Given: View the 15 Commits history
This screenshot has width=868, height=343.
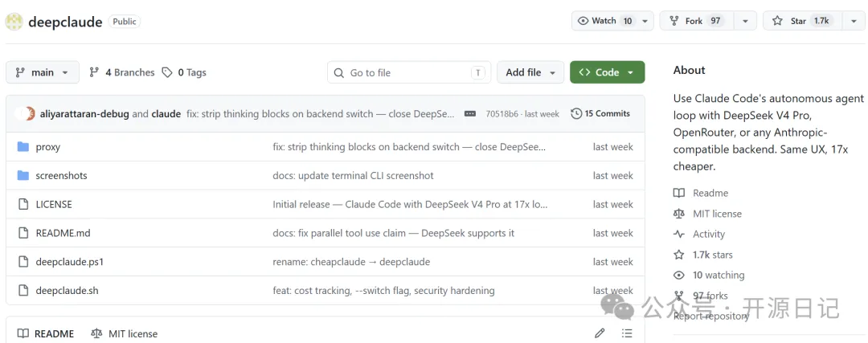Looking at the screenshot, I should [x=600, y=113].
